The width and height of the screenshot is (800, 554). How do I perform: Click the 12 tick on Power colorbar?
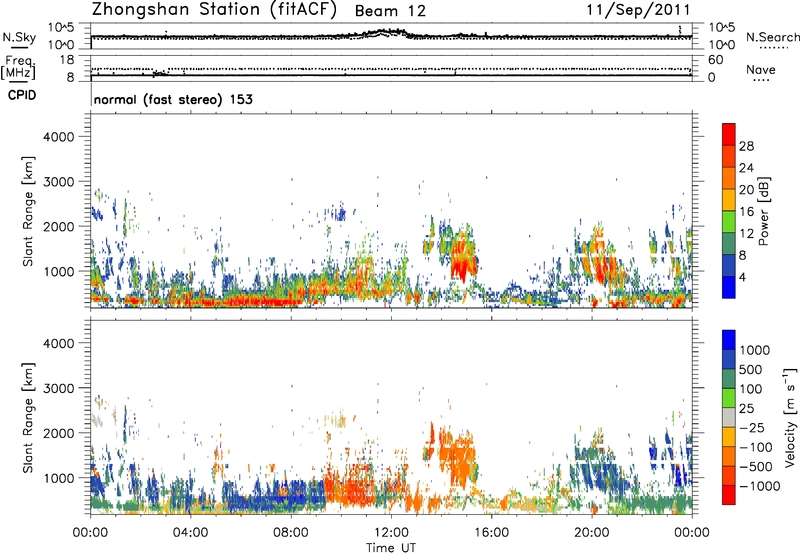pos(746,234)
